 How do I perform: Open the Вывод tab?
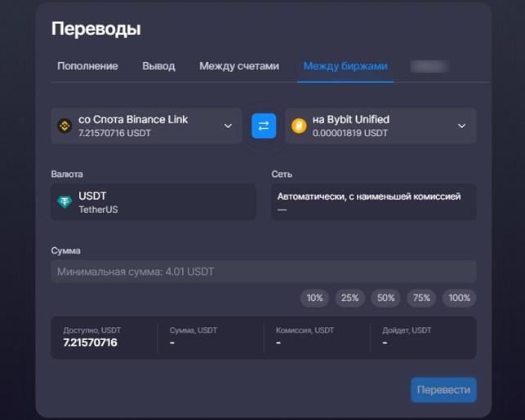pyautogui.click(x=158, y=66)
